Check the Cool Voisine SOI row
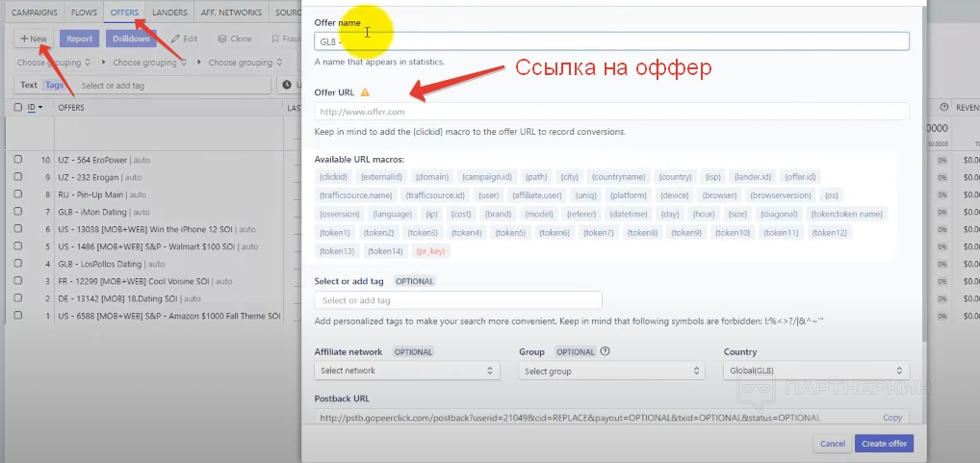This screenshot has width=980, height=463. pyautogui.click(x=18, y=281)
